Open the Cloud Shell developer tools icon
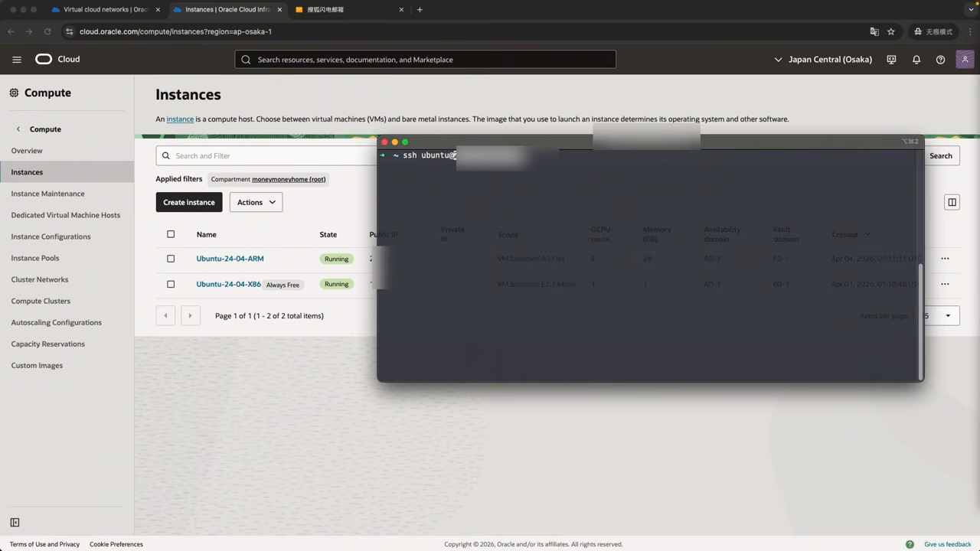The image size is (980, 551). 891,59
